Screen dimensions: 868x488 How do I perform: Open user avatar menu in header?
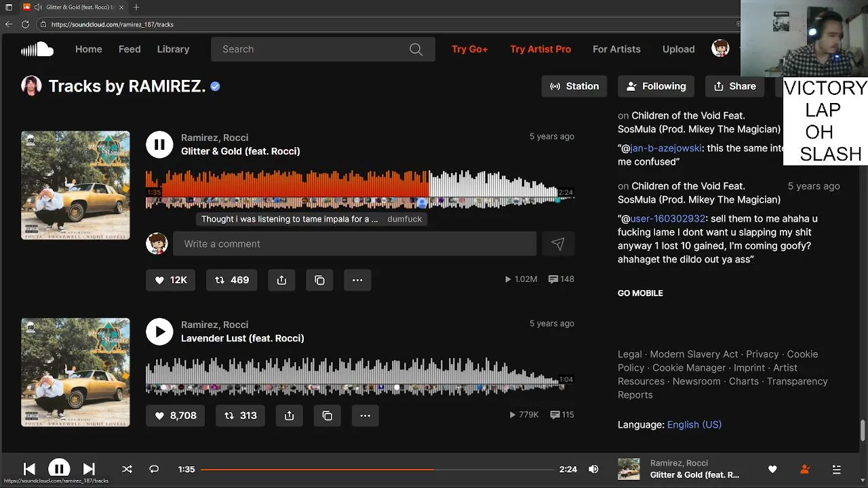720,49
